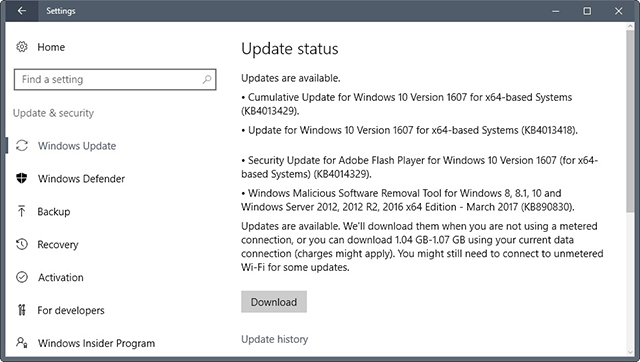Click the Backup upload arrow icon
This screenshot has height=362, width=640.
22,211
